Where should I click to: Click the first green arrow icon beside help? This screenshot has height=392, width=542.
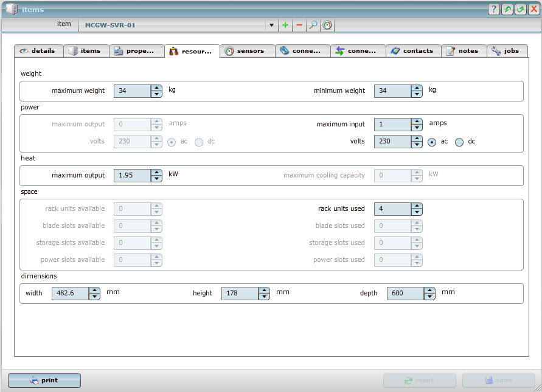point(507,9)
